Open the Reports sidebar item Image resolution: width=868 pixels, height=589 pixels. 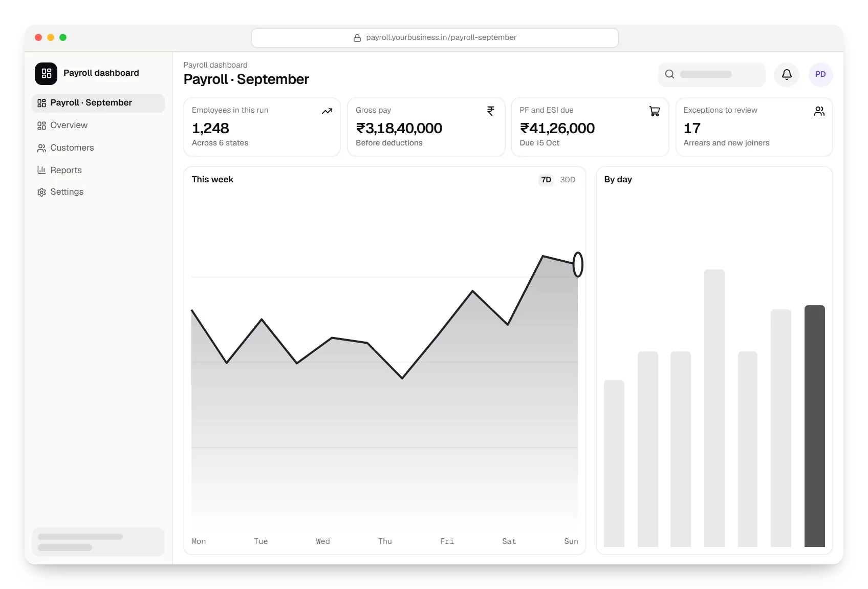click(x=98, y=170)
